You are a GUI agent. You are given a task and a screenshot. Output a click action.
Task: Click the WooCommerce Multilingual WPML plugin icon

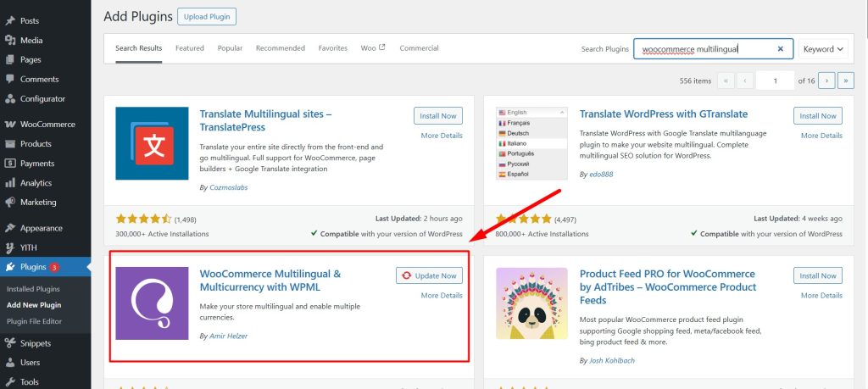pos(152,303)
